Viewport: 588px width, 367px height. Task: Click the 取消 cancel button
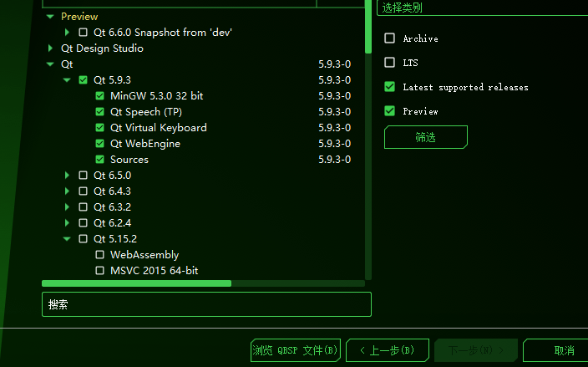coord(564,350)
